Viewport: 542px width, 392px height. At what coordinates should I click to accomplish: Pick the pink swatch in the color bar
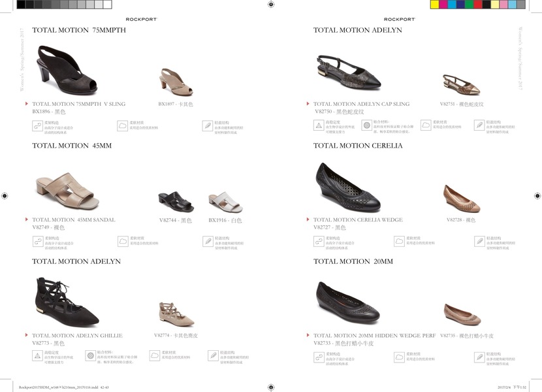pos(503,5)
